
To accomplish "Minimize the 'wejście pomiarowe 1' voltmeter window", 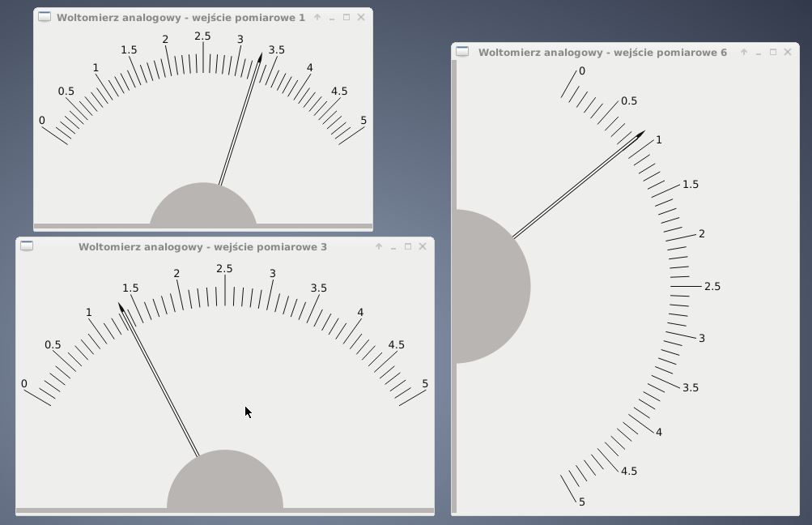I will pos(332,17).
